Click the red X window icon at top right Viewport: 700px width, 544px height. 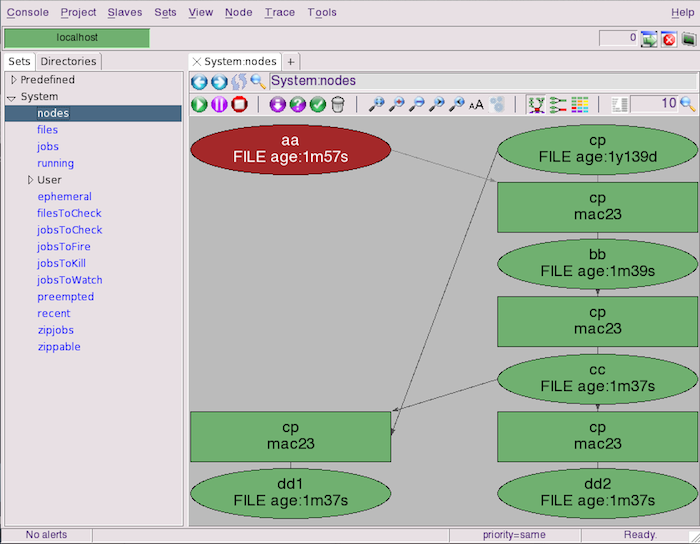pos(669,39)
